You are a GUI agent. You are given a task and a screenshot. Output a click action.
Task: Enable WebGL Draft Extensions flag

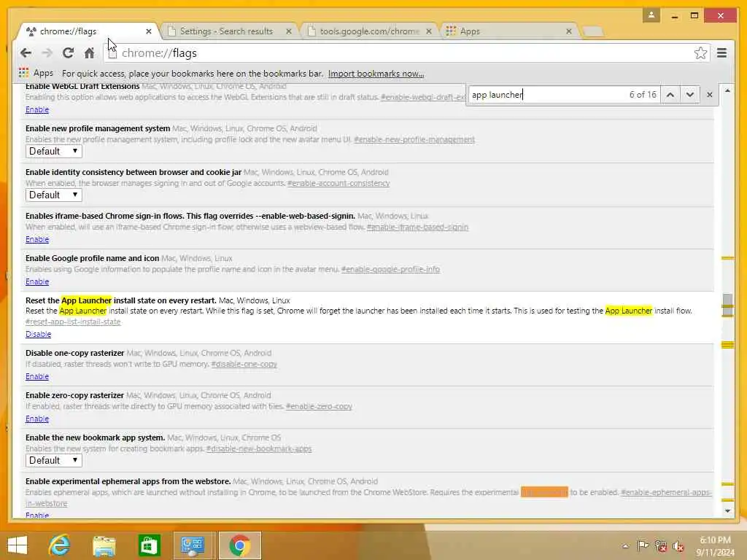tap(37, 109)
